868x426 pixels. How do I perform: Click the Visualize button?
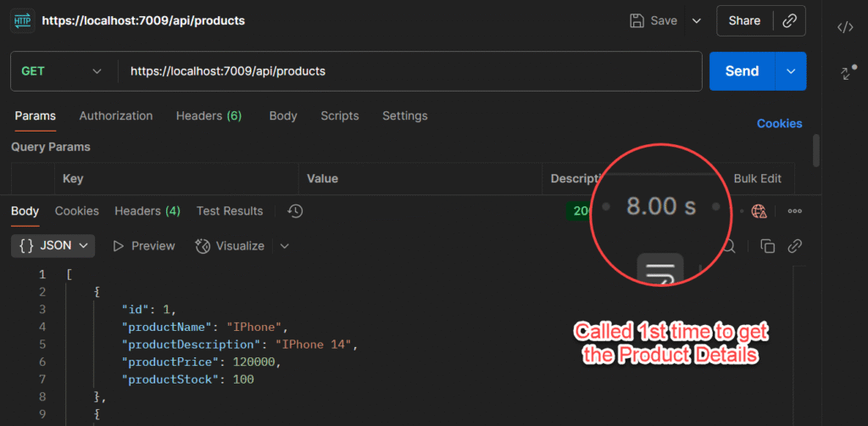(x=230, y=246)
